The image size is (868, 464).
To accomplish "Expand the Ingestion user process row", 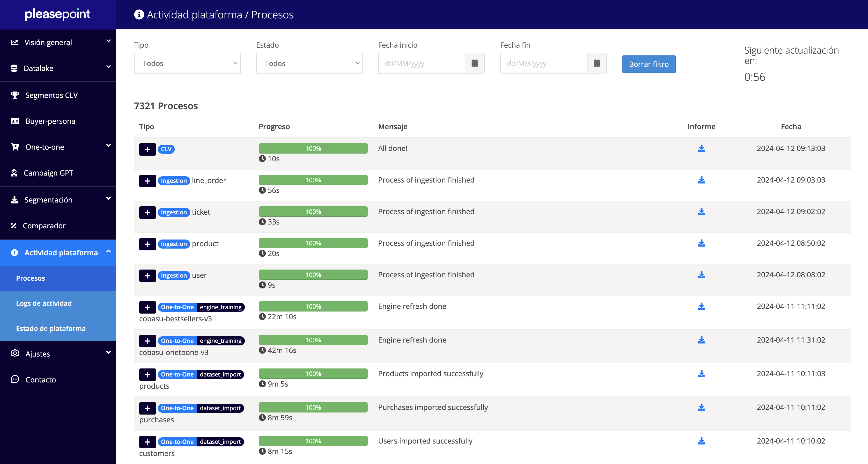I will (x=147, y=275).
